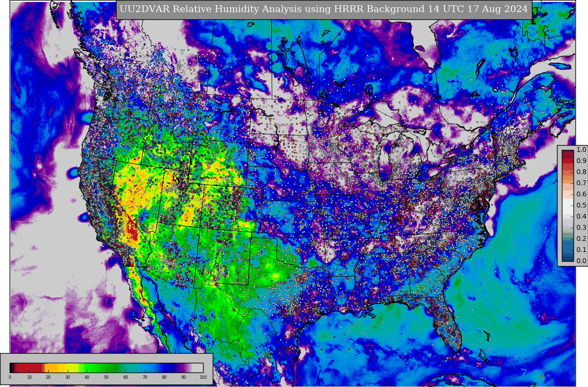Viewport: 588px width, 387px height.
Task: Click the 0.9 label on right colorbar
Action: point(581,161)
